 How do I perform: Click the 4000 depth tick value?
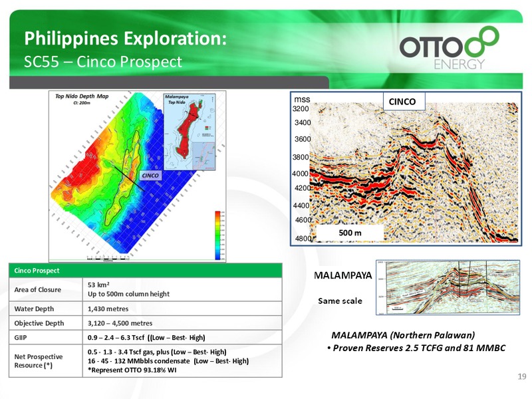coord(301,174)
